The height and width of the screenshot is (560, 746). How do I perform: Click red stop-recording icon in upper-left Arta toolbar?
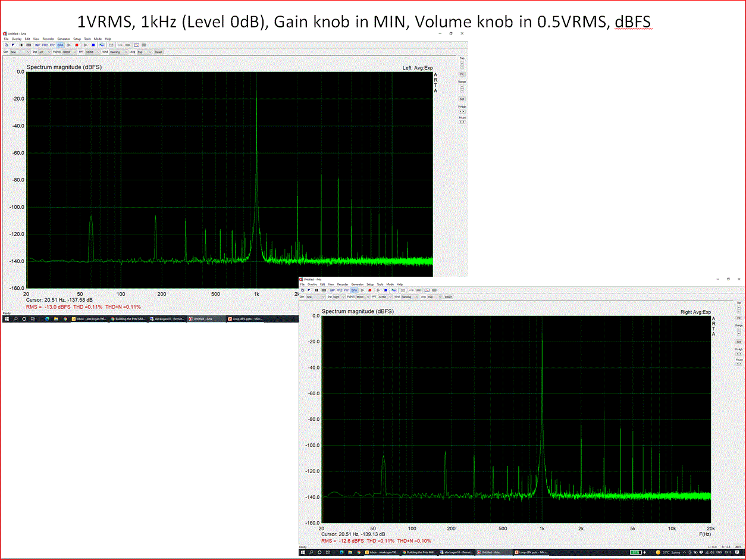click(x=77, y=45)
